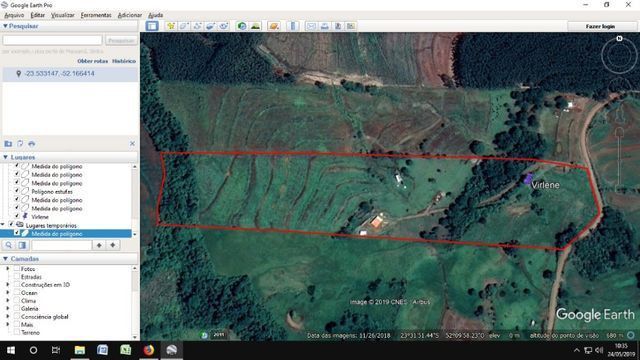Open the ruler measurement tool
Viewport: 640px width, 360px height.
point(293,26)
